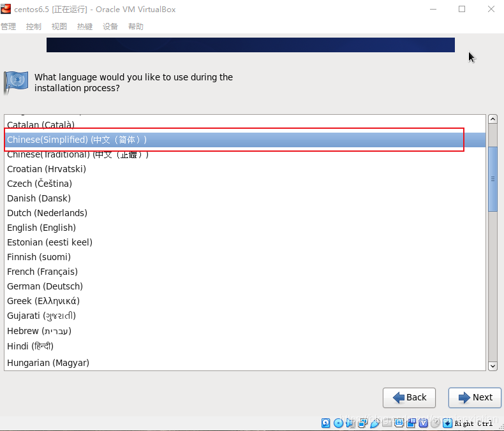Maximize the VirtualBox window
Viewport: 504px width, 431px height.
pos(462,9)
